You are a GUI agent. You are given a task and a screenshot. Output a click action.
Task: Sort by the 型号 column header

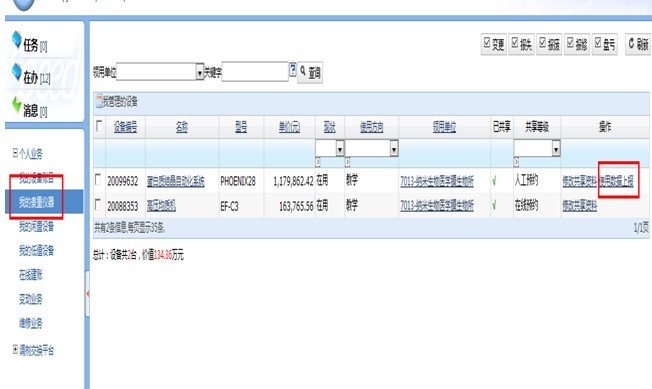241,127
